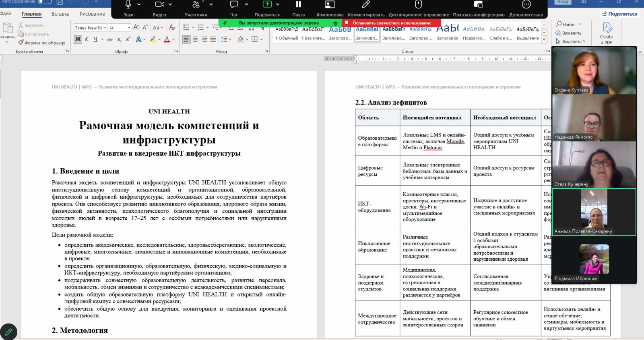This screenshot has width=644, height=340.
Task: Toggle bold formatting in the Font group
Action: click(78, 39)
